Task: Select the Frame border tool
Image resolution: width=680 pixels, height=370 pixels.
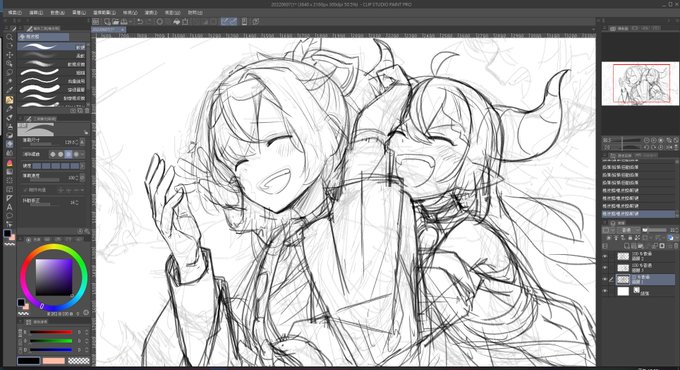Action: (10, 190)
